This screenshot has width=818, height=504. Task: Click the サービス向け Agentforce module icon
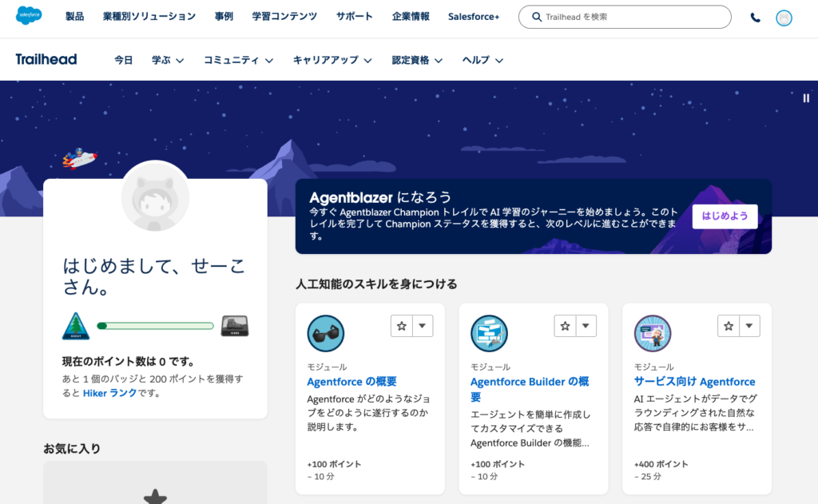[653, 333]
